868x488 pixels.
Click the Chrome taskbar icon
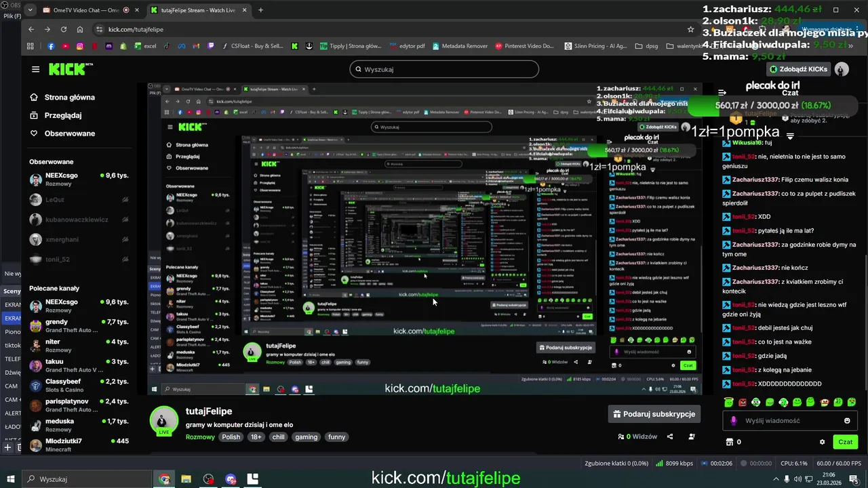pos(164,479)
